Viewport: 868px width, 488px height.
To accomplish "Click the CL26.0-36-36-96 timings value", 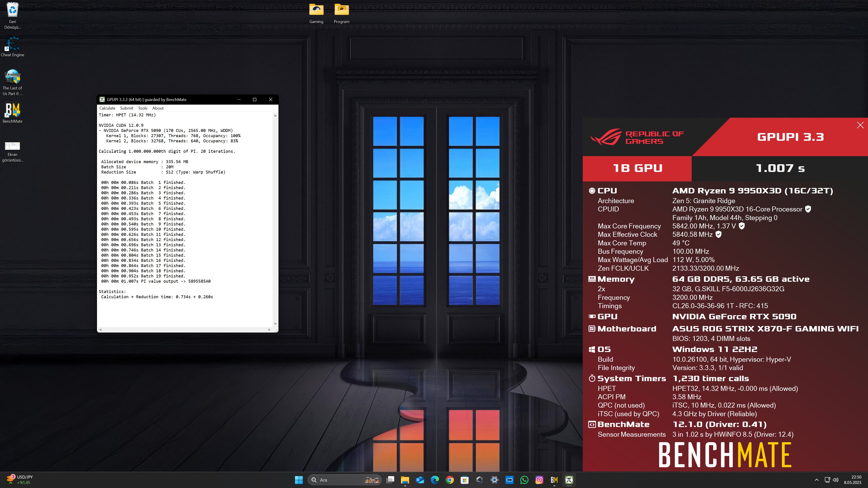I will click(x=720, y=306).
